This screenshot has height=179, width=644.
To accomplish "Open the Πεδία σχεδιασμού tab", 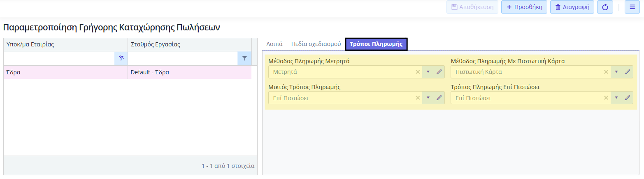I will point(316,44).
